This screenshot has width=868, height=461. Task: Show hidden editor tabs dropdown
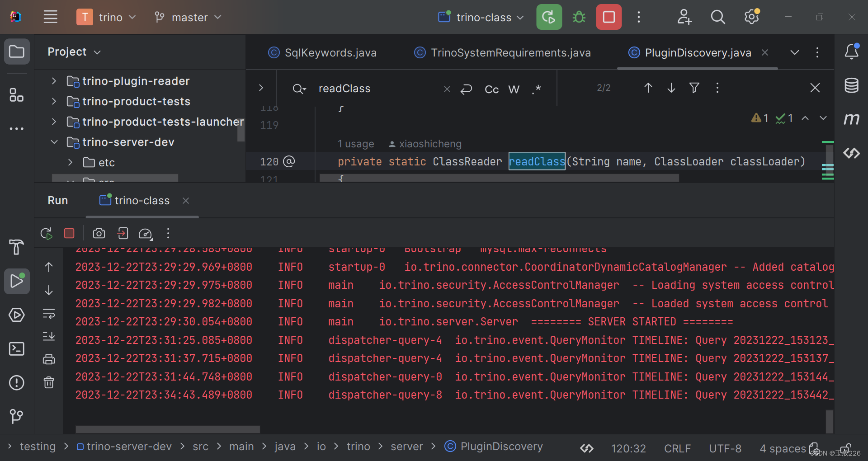click(794, 52)
